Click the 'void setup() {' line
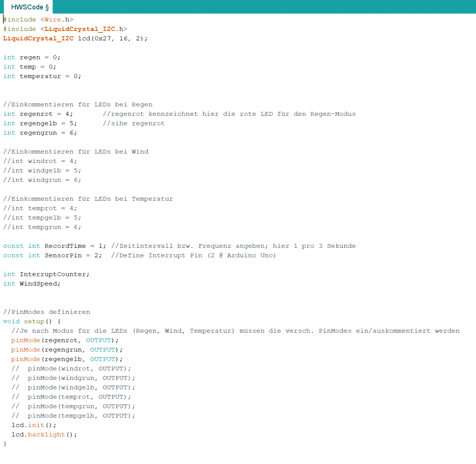476x464 pixels. click(x=32, y=322)
